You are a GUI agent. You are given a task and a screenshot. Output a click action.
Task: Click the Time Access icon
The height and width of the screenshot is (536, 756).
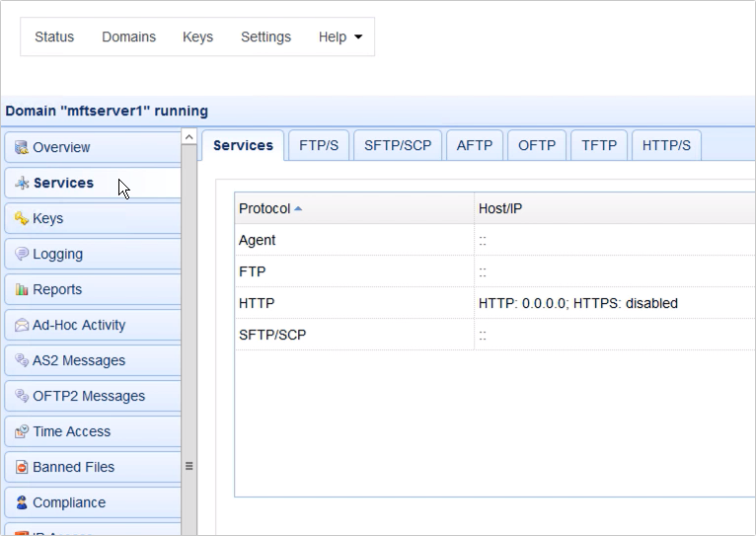click(x=22, y=431)
